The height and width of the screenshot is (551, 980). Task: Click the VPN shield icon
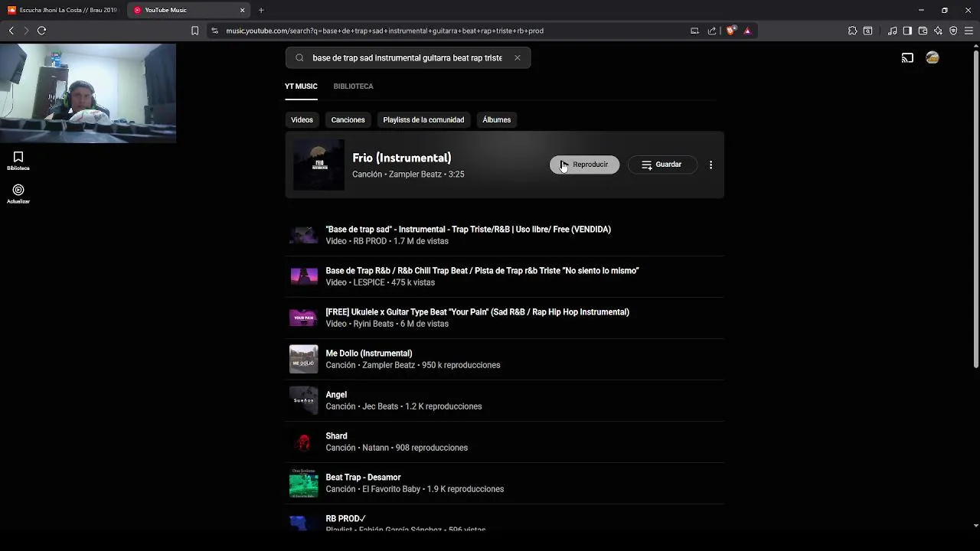coord(953,31)
